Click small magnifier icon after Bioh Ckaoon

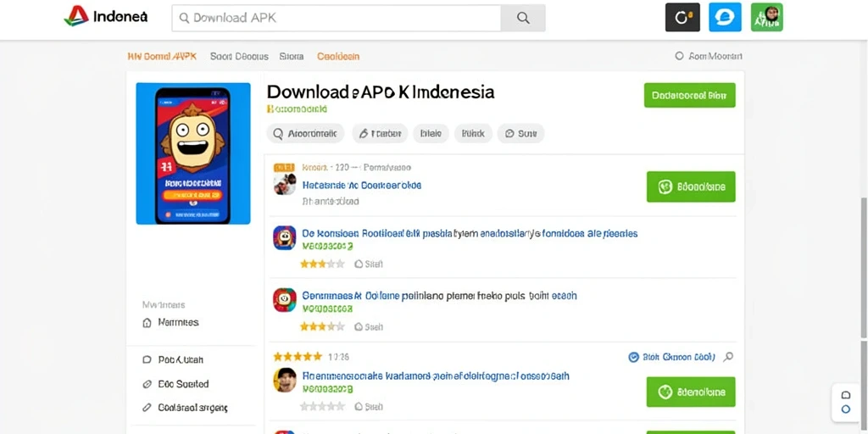pos(728,357)
